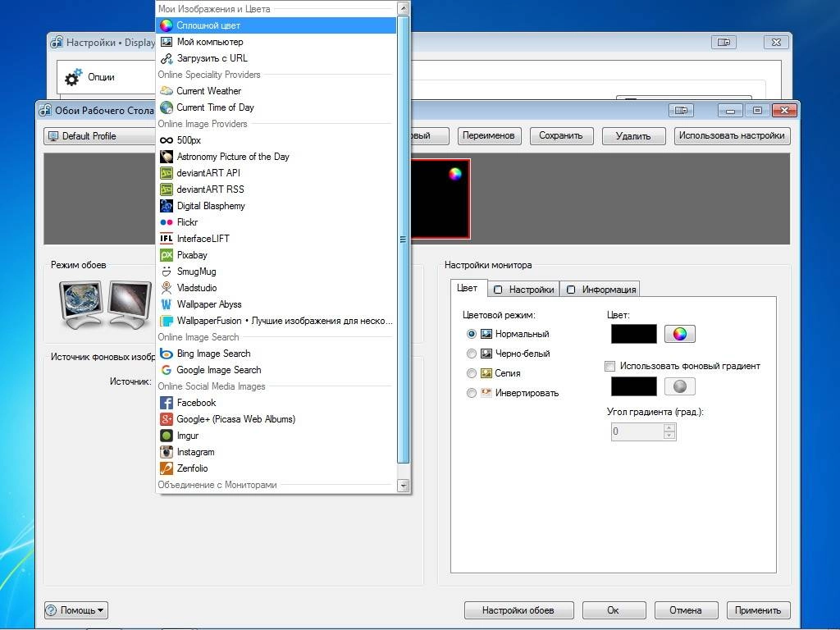Select the Current Weather cloud icon
This screenshot has height=630, width=840.
[167, 91]
